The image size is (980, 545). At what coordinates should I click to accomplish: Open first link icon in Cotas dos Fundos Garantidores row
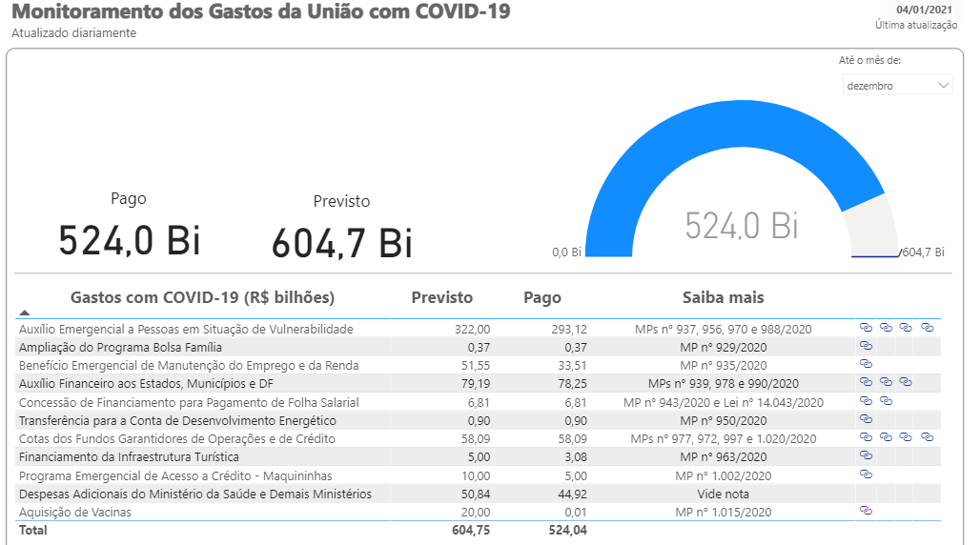866,437
